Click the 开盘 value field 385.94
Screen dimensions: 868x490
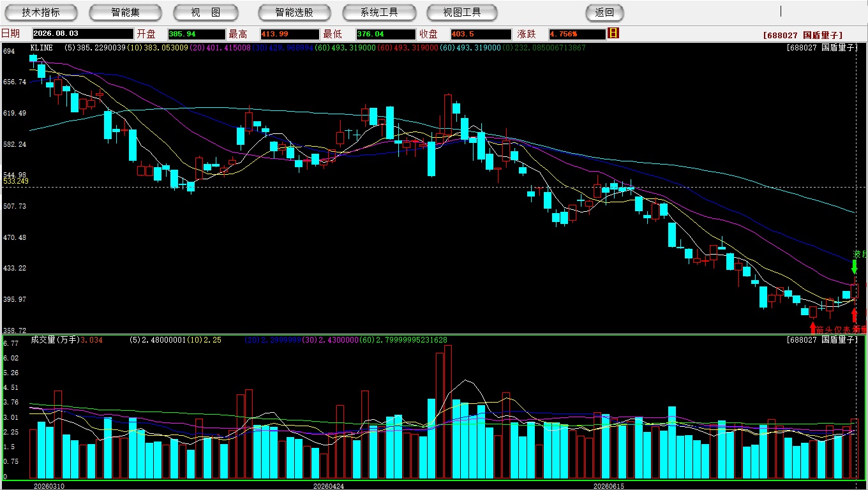(197, 34)
